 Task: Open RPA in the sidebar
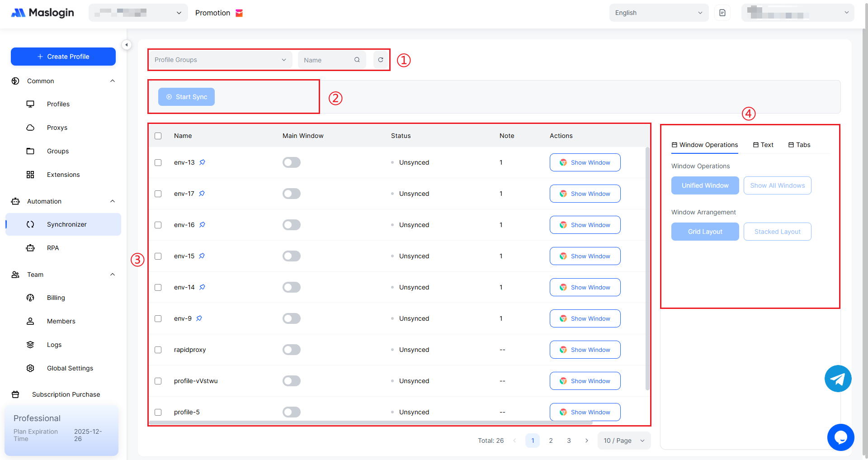pyautogui.click(x=53, y=248)
